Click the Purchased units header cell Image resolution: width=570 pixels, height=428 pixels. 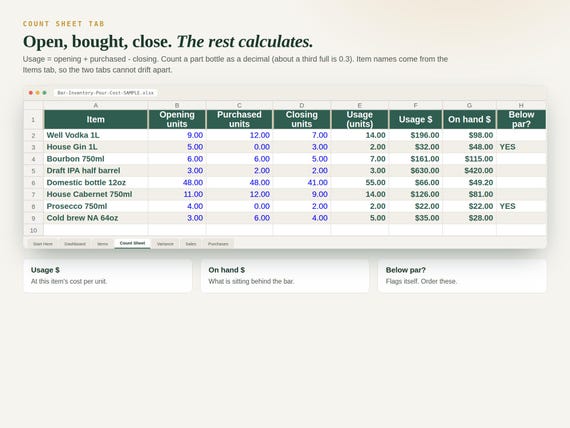(x=239, y=120)
